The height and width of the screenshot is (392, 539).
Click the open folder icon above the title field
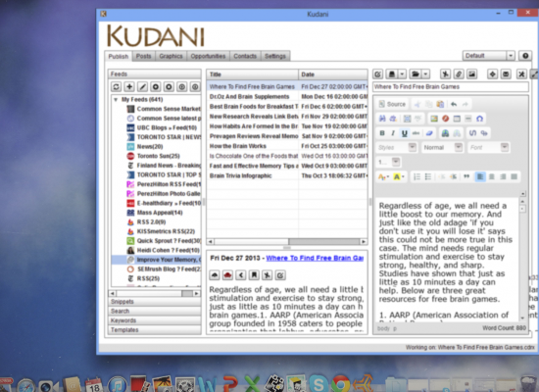416,73
